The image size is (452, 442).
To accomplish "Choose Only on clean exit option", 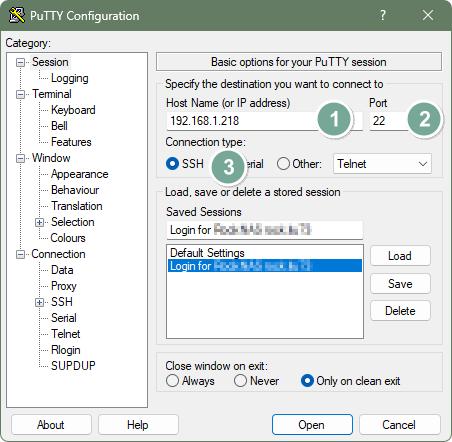I will 307,381.
